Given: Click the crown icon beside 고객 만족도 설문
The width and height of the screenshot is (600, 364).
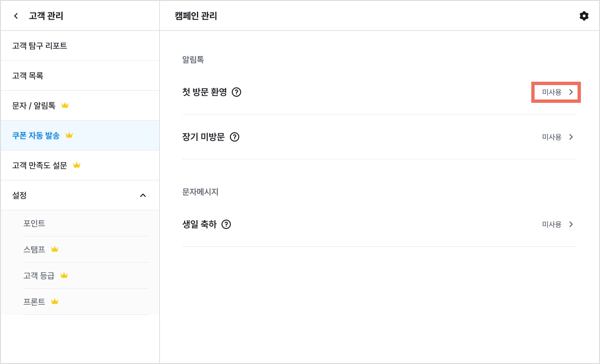Looking at the screenshot, I should [x=77, y=165].
